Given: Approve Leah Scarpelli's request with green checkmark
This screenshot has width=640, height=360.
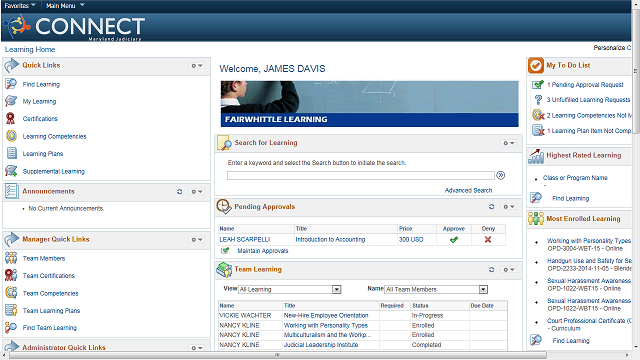Looking at the screenshot, I should coord(453,240).
